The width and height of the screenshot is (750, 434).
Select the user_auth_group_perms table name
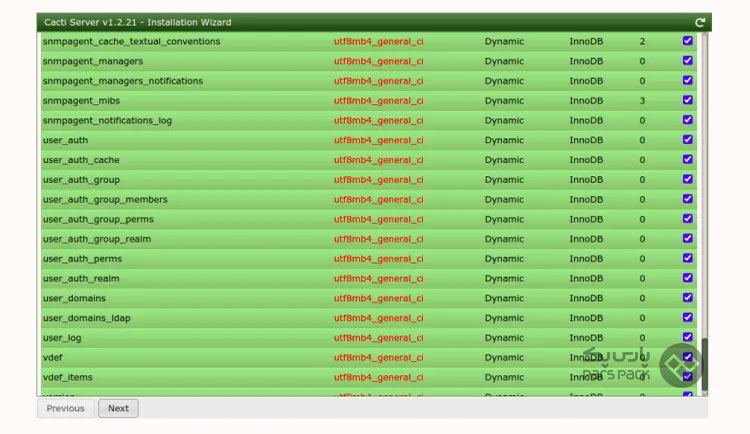pyautogui.click(x=98, y=219)
